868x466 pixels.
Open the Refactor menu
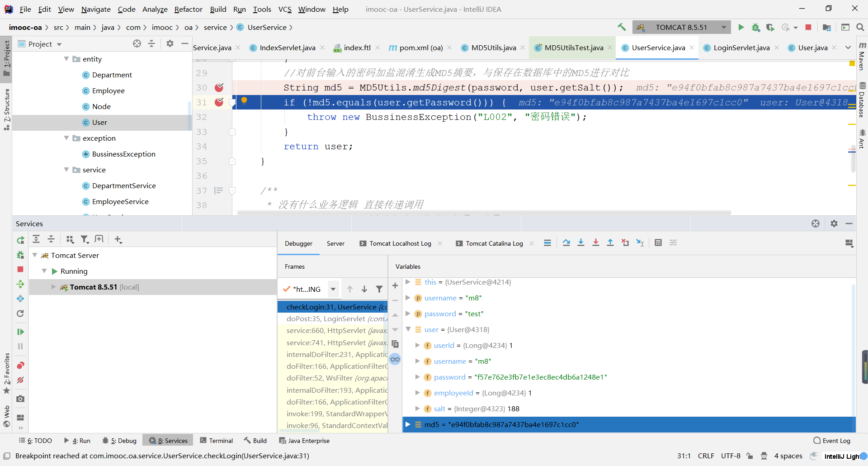point(189,9)
